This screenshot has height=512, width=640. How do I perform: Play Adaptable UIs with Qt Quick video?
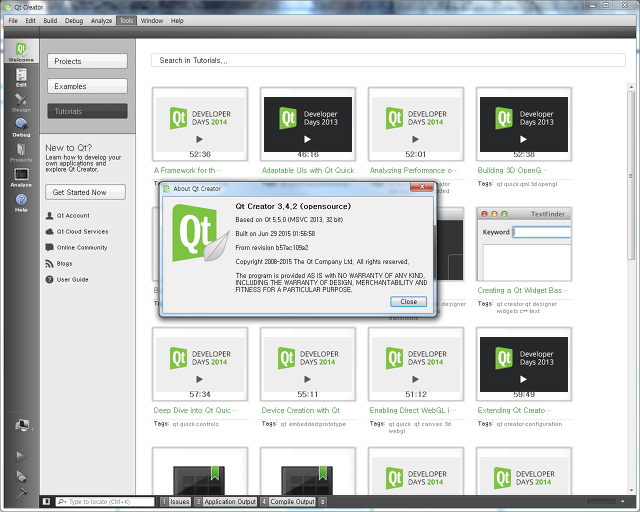point(308,125)
